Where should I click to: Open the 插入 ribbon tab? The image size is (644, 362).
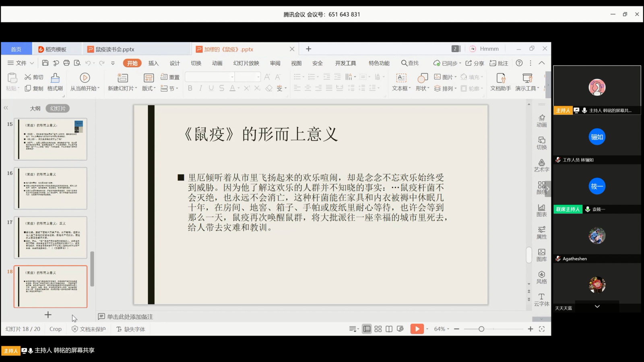(x=153, y=63)
